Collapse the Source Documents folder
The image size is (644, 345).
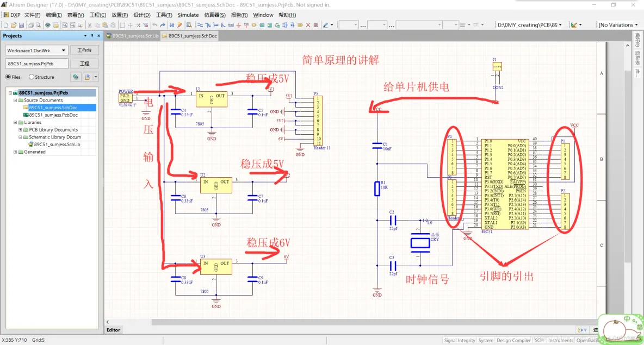(15, 100)
